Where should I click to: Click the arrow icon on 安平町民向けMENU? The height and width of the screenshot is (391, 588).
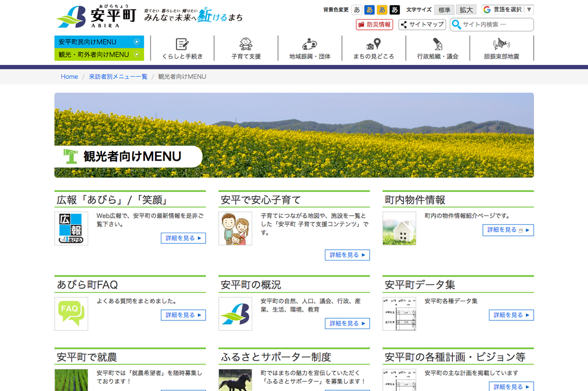[137, 42]
